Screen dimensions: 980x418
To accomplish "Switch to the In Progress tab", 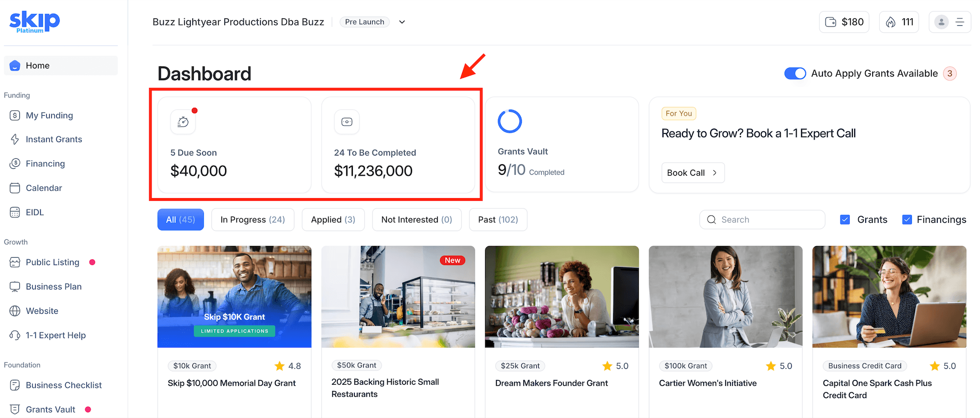I will [252, 219].
